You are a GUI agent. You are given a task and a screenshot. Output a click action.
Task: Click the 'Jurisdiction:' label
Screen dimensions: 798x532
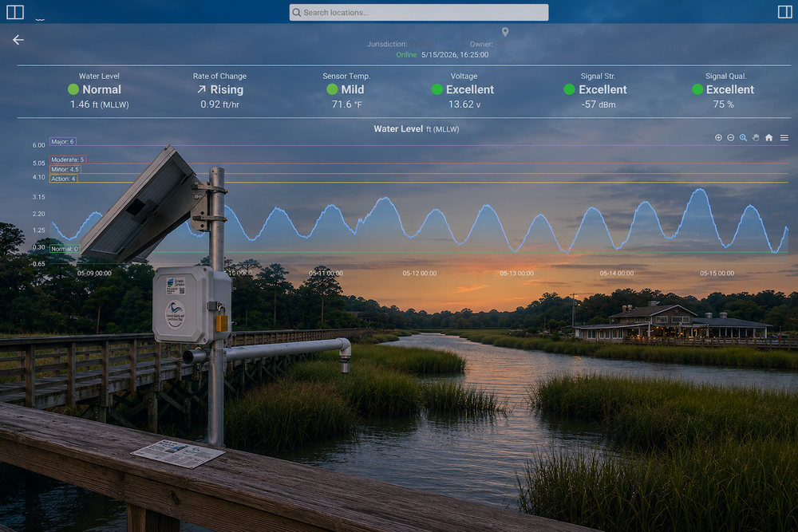387,44
